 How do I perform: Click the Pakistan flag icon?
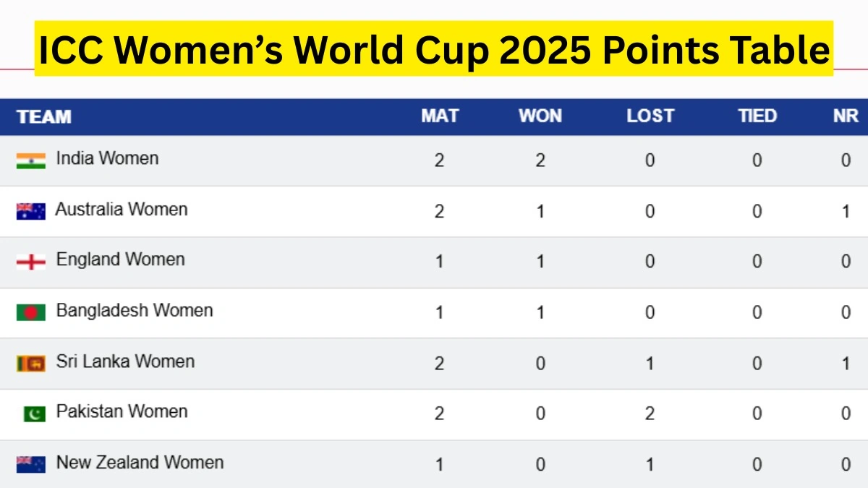tap(33, 414)
